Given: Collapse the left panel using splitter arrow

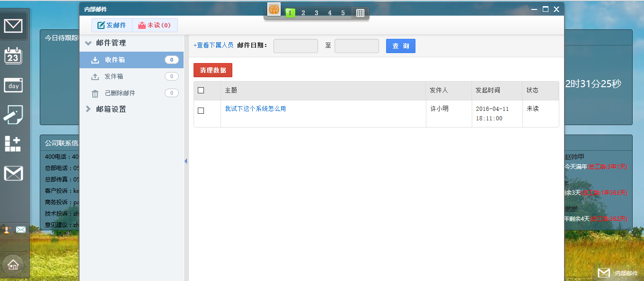Looking at the screenshot, I should 186,161.
